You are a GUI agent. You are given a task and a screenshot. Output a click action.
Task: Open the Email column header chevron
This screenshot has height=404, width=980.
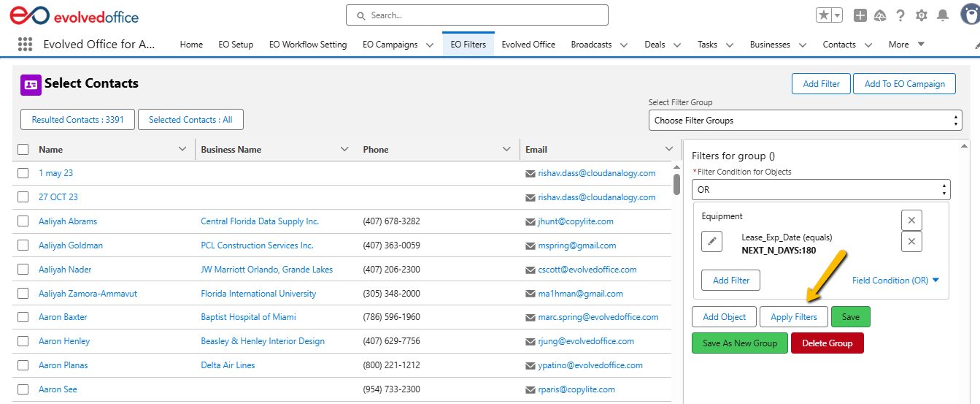coord(668,149)
